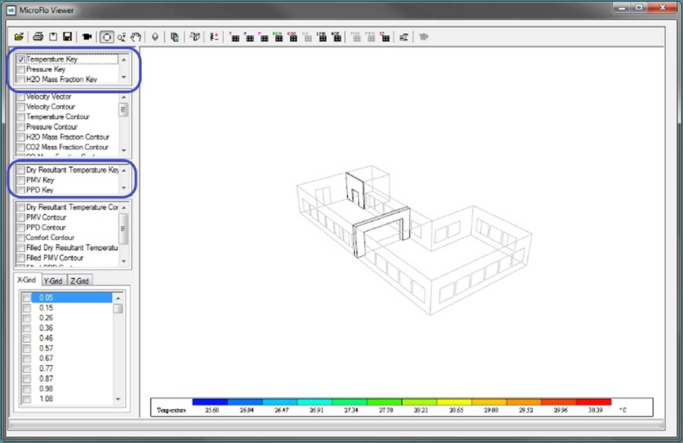The height and width of the screenshot is (443, 683).
Task: Click the Save floppy disk icon
Action: click(x=67, y=37)
